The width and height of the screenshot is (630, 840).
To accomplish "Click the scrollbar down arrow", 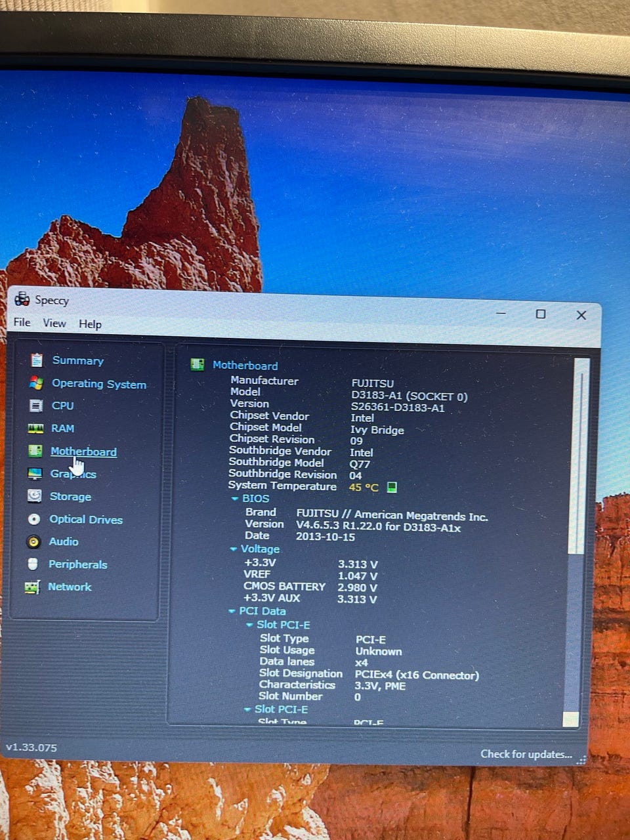I will click(x=571, y=719).
